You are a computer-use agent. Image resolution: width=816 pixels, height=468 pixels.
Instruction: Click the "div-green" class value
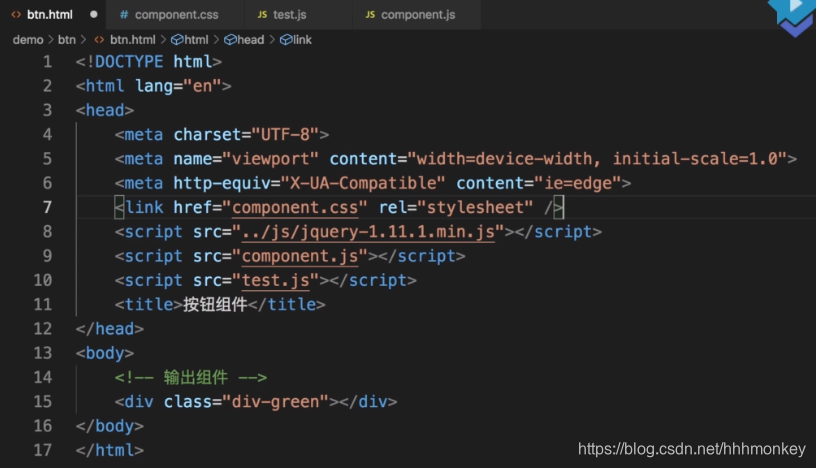tap(275, 402)
